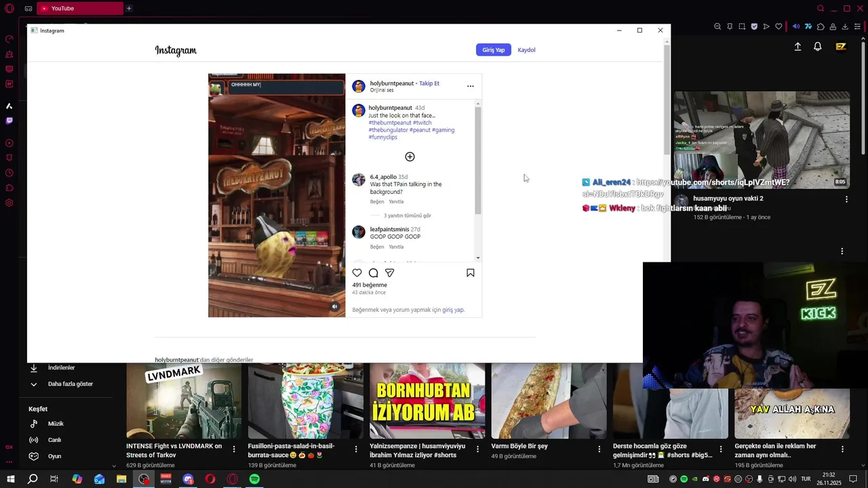This screenshot has height=488, width=868.
Task: Expand '3 yanıtın tümünü gör' replies
Action: coord(408,216)
